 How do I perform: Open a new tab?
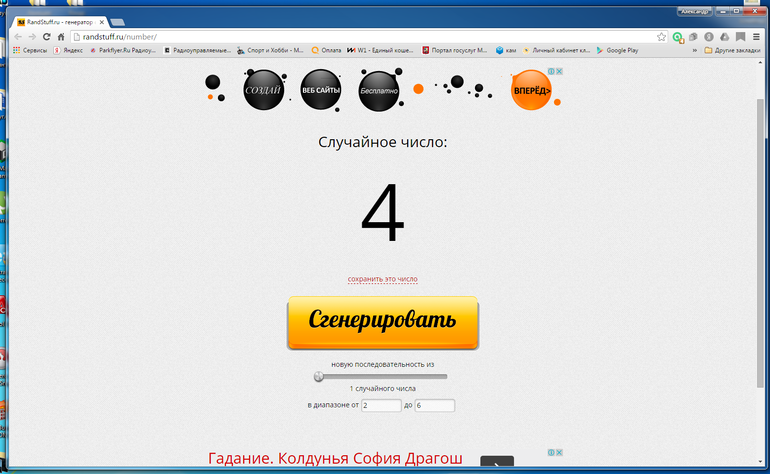pyautogui.click(x=117, y=21)
